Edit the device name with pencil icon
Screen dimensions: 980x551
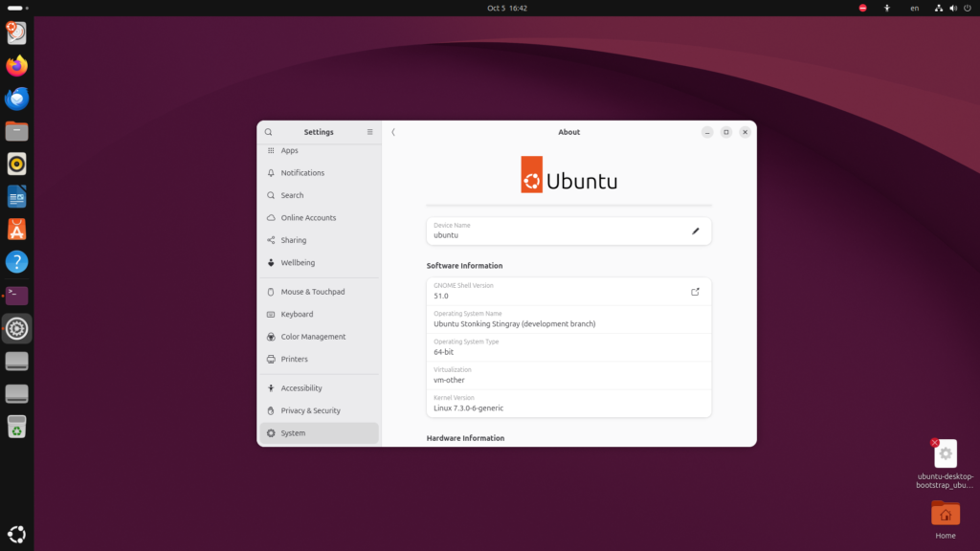[695, 231]
